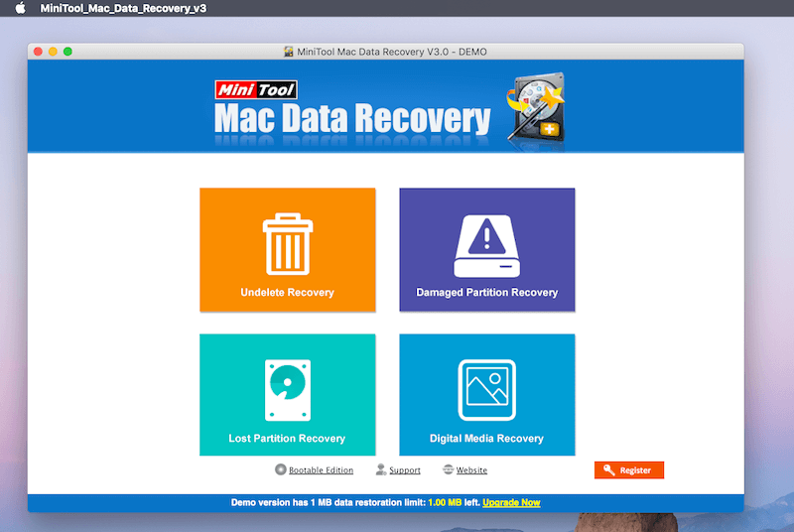The image size is (794, 532).
Task: Open the Support link
Action: point(405,470)
